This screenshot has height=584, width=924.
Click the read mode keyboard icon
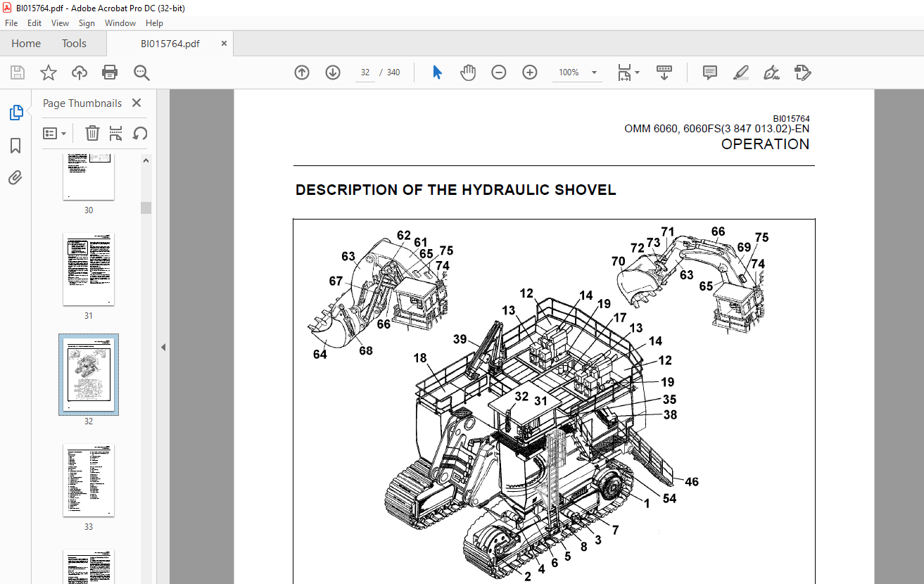pyautogui.click(x=664, y=72)
